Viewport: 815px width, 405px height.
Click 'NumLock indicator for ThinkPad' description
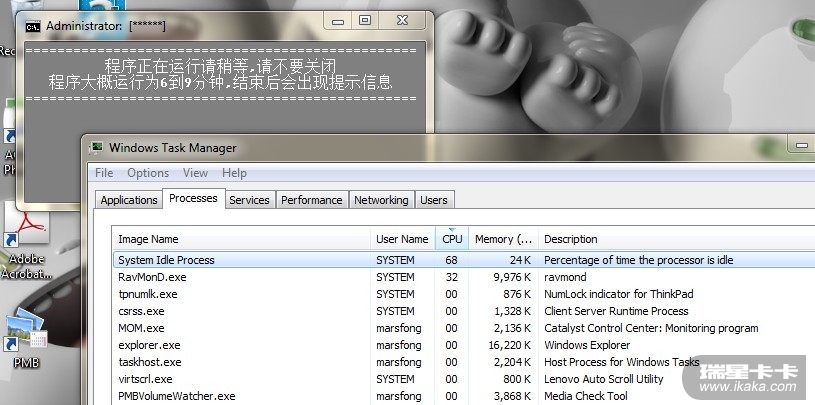[619, 294]
